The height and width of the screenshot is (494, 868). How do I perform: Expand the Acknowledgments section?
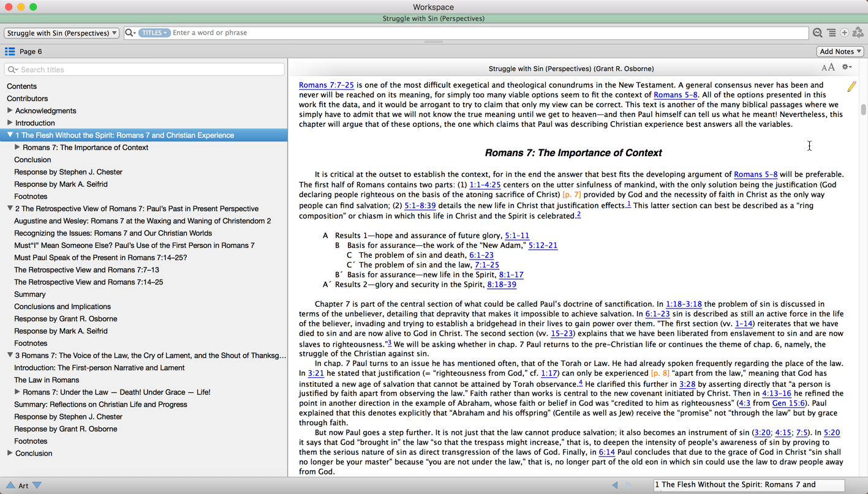coord(10,111)
